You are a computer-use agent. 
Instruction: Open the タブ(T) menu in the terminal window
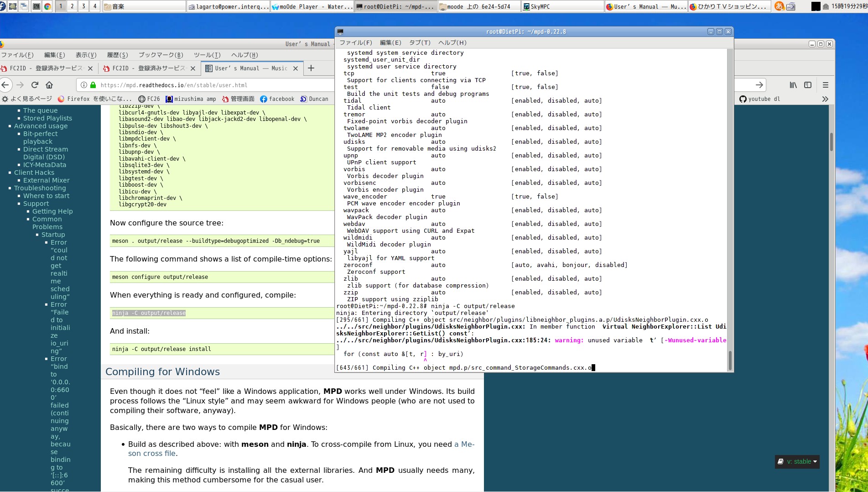click(x=419, y=42)
